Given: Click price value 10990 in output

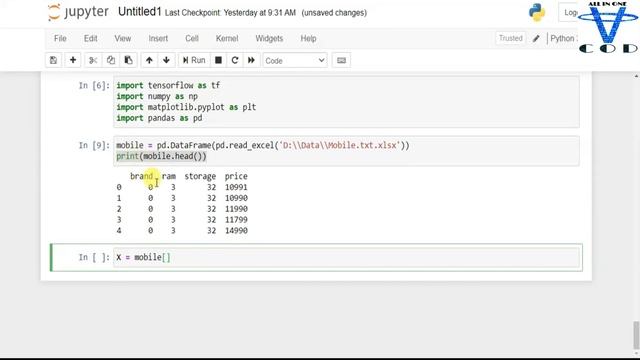Looking at the screenshot, I should coord(236,198).
